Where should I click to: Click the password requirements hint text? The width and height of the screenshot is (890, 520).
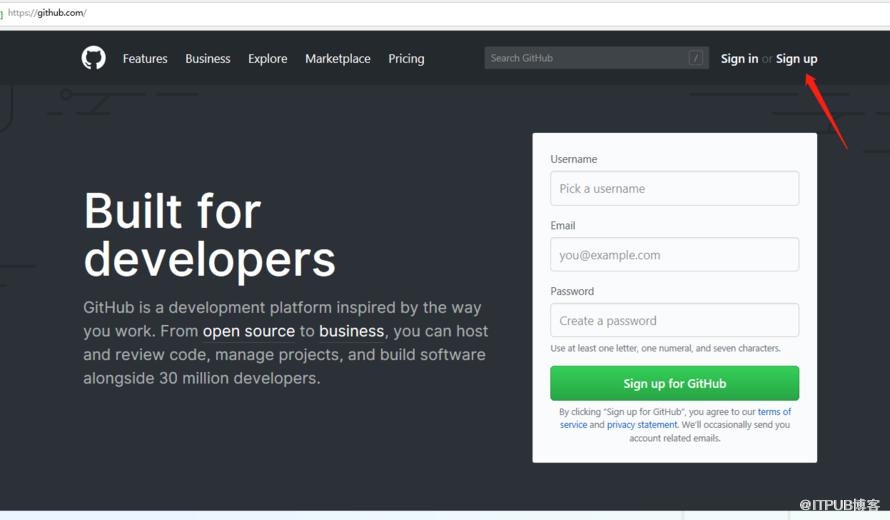(665, 348)
